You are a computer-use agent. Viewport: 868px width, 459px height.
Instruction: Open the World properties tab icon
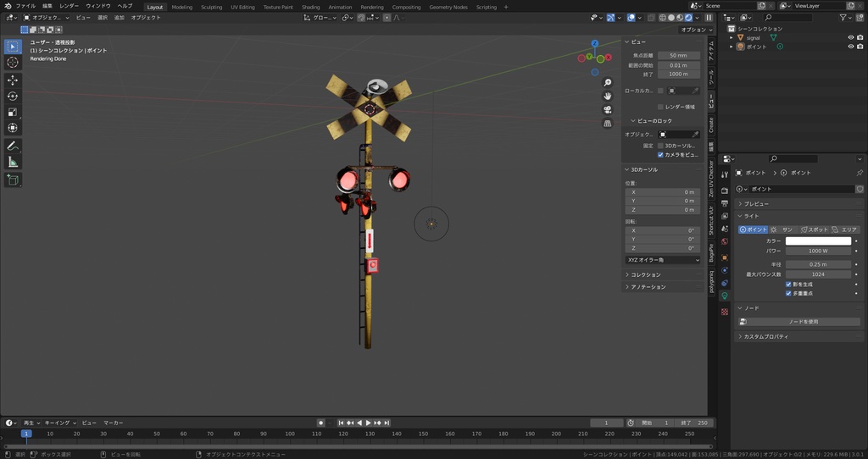tap(725, 241)
